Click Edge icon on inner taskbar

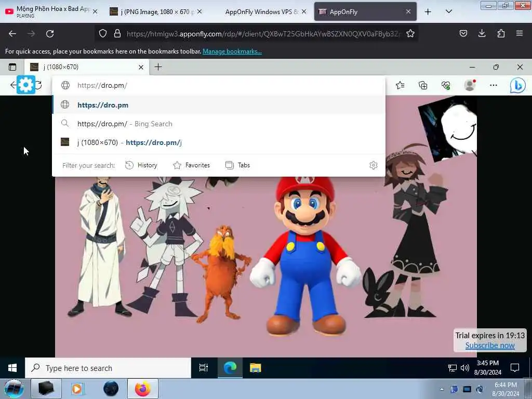click(x=230, y=368)
